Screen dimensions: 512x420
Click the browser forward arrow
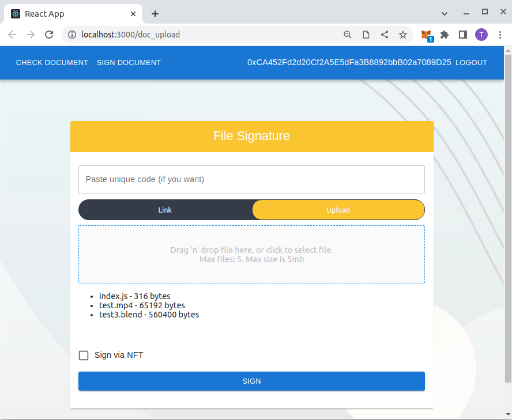[31, 35]
